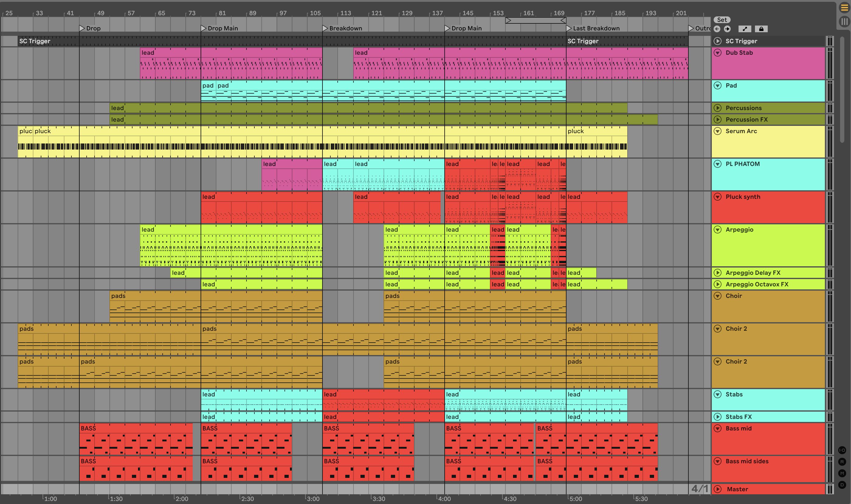Click the Master track play icon
Screen dimensions: 851x504
[718, 489]
